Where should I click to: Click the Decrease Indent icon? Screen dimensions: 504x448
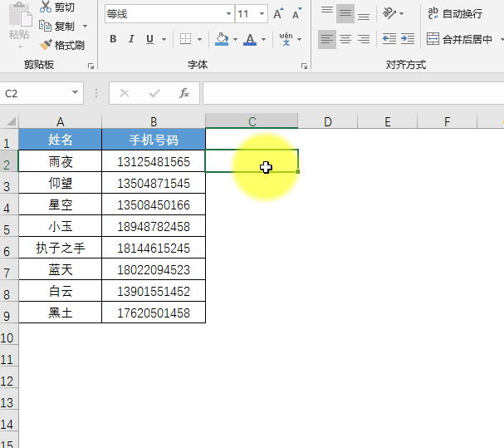pyautogui.click(x=389, y=39)
